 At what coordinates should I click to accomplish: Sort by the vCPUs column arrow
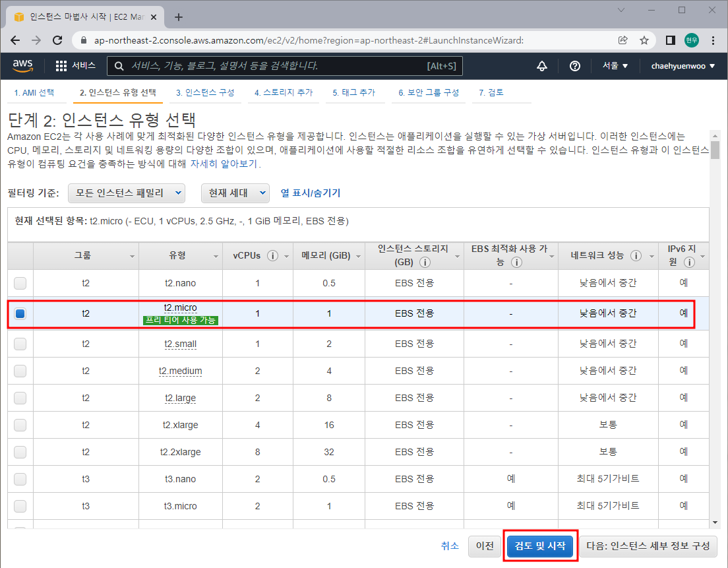(286, 257)
